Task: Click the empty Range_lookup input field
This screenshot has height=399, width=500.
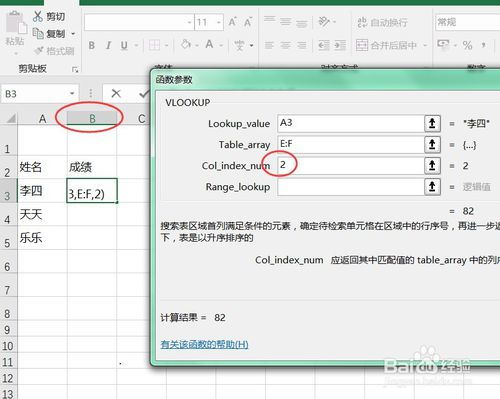Action: 351,186
